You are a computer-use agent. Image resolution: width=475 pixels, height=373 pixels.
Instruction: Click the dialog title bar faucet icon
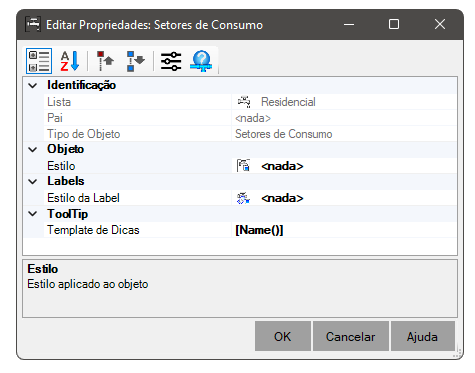tap(33, 24)
